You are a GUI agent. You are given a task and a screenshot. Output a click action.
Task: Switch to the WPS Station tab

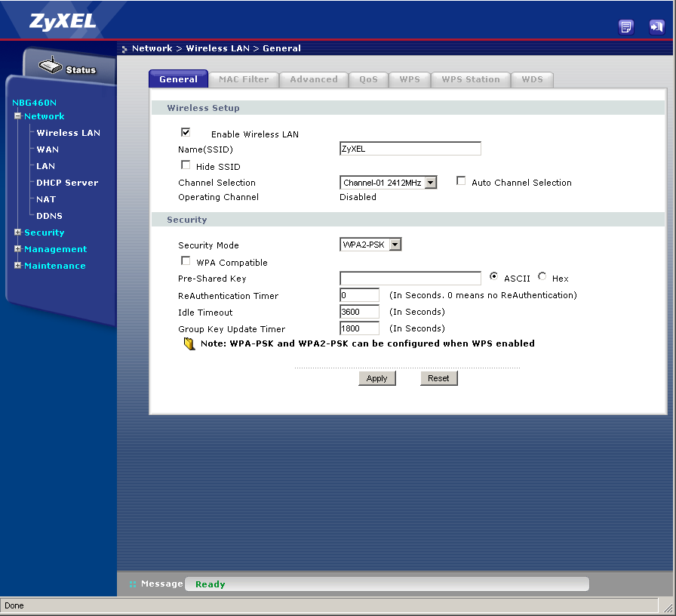coord(470,79)
